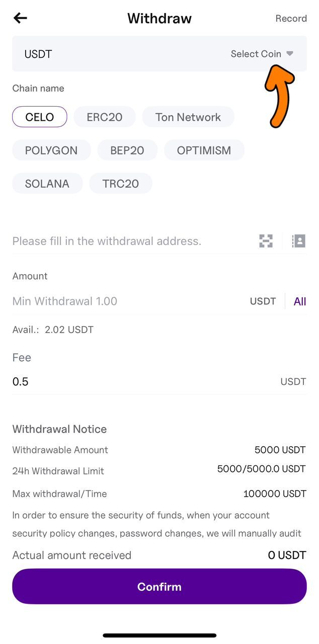Click the Min Withdrawal amount field
This screenshot has height=644, width=319.
(64, 301)
